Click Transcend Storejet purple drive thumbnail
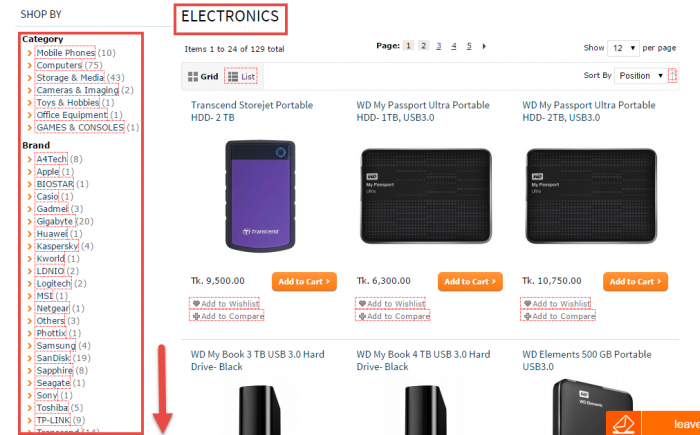The height and width of the screenshot is (435, 700). click(261, 195)
